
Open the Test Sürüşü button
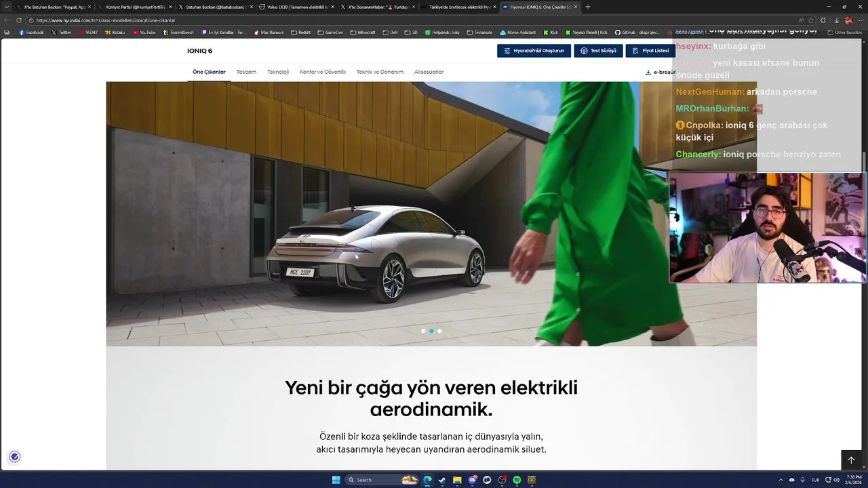coord(598,51)
